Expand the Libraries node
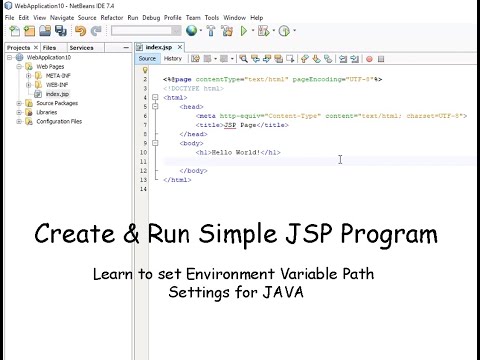The height and width of the screenshot is (360, 480). pos(19,112)
